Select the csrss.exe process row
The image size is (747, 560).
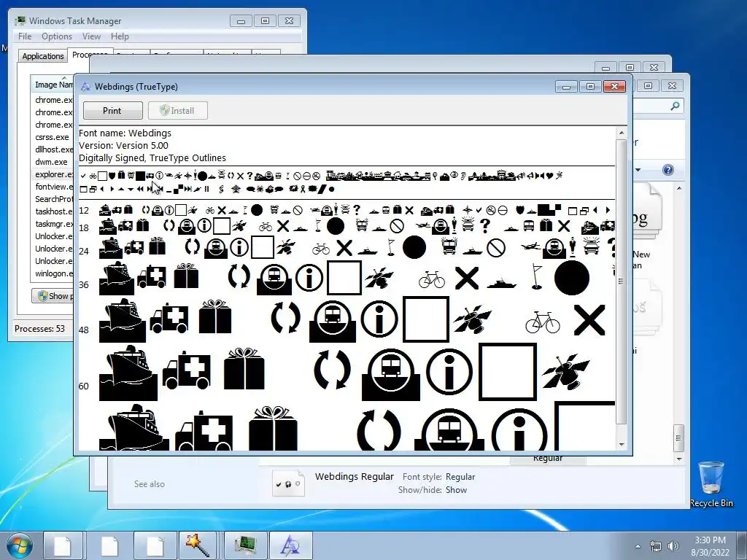point(53,137)
